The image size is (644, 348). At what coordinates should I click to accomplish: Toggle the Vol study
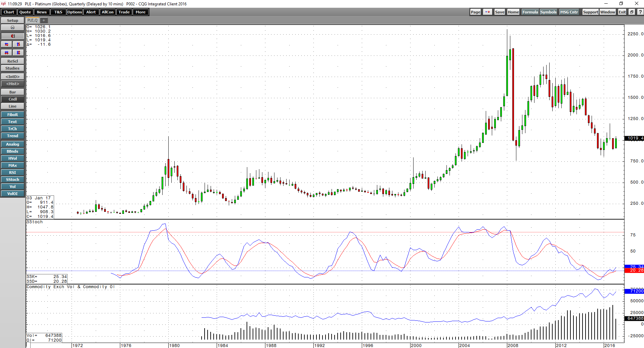[12, 187]
